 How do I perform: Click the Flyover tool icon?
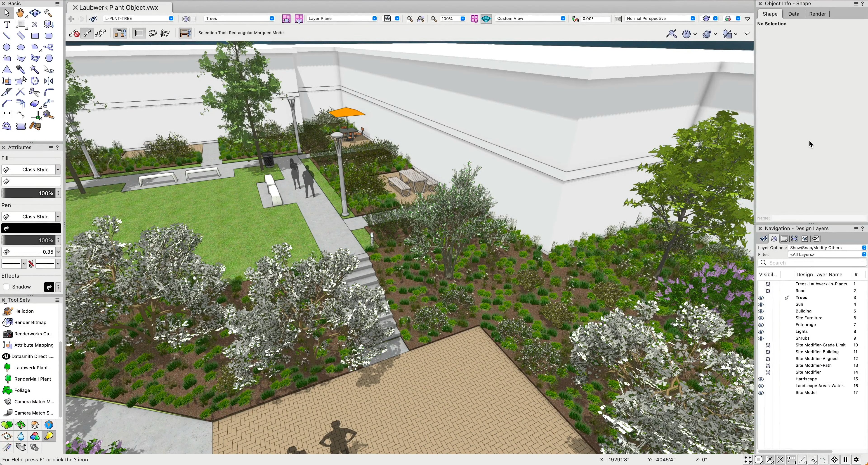(35, 13)
